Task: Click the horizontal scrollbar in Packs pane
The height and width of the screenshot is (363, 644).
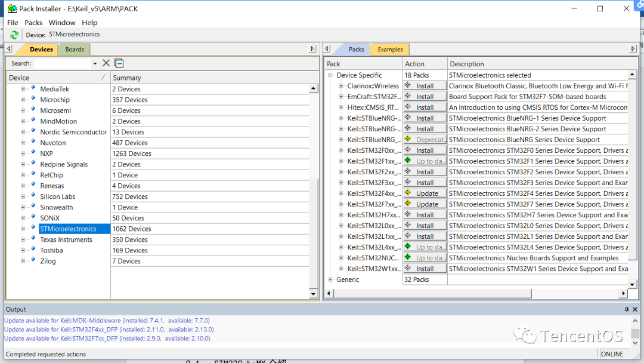Action: [477, 293]
